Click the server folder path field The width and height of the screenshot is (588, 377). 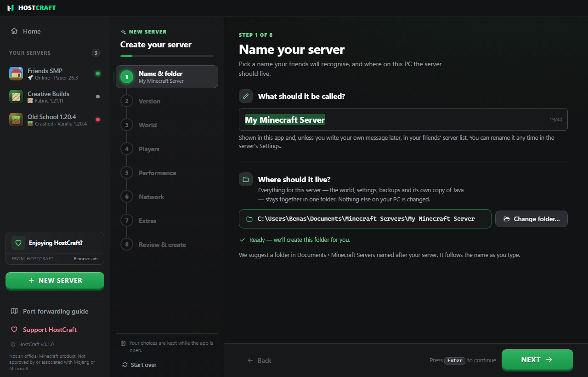365,219
